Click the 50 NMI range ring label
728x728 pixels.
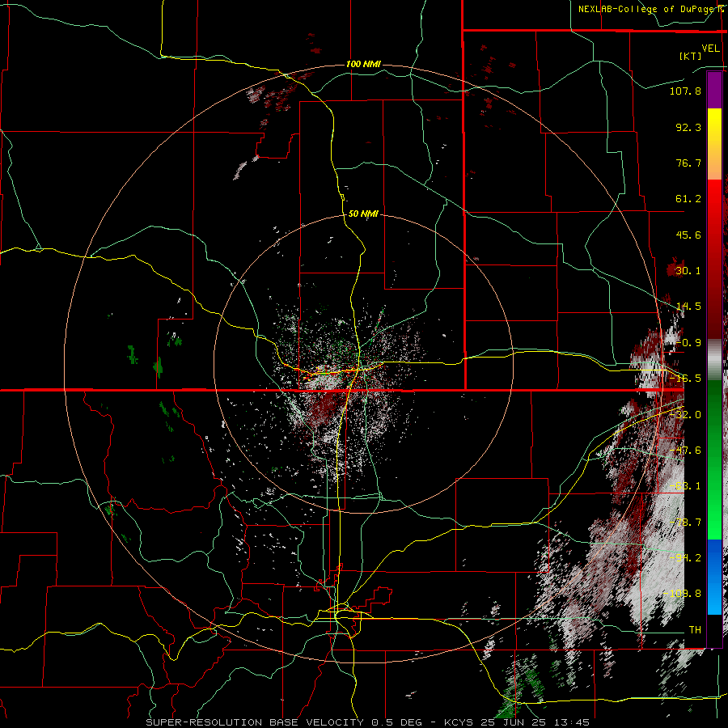coord(363,214)
